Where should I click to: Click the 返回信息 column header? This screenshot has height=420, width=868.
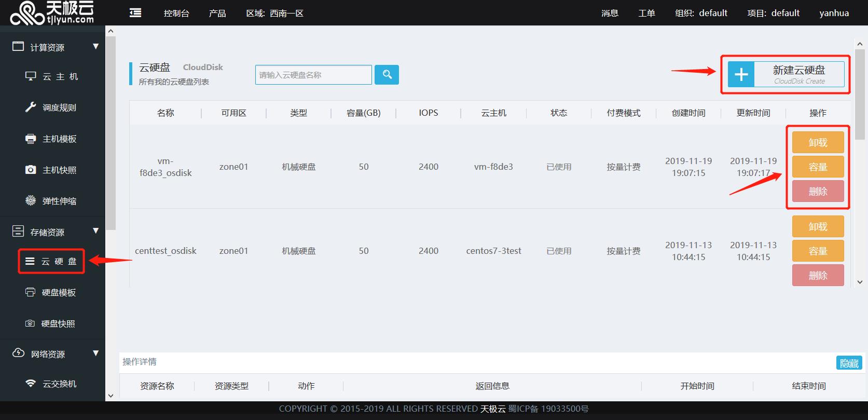[x=492, y=386]
